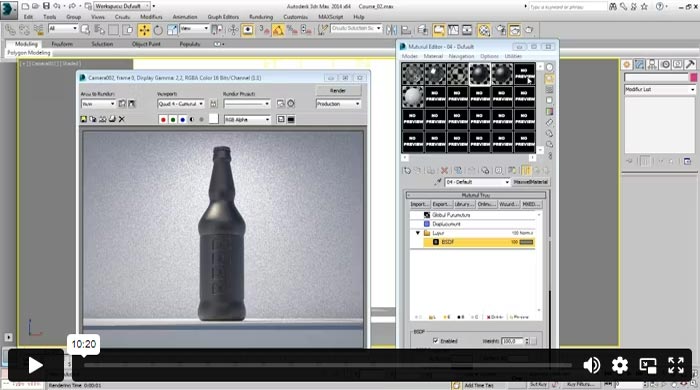This screenshot has height=390, width=700.
Task: Toggle the 3D Snaps button
Action: pyautogui.click(x=264, y=30)
